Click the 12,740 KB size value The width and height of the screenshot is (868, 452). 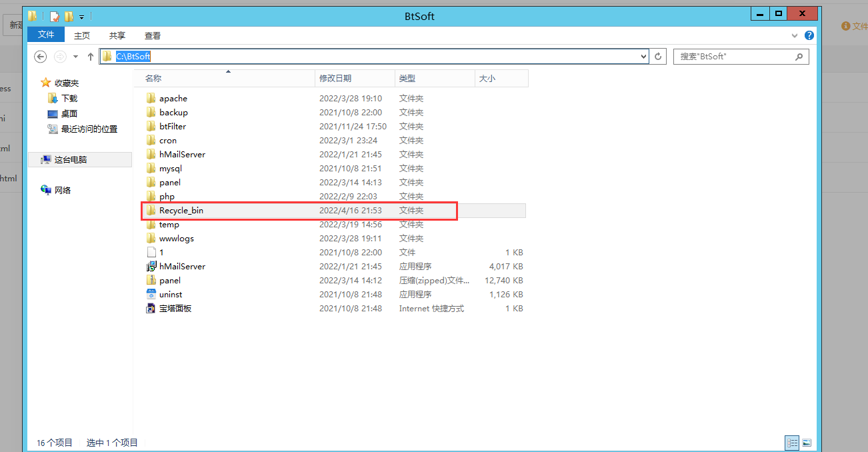(x=504, y=280)
